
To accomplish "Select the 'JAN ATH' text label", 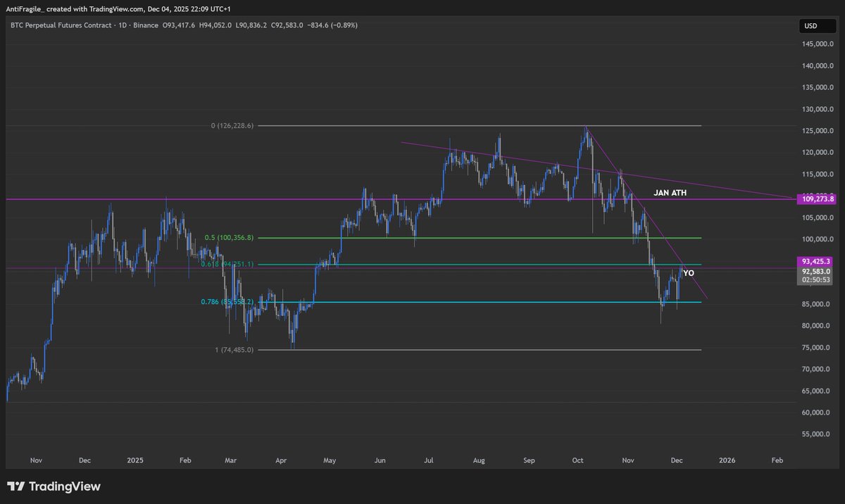I will click(670, 191).
